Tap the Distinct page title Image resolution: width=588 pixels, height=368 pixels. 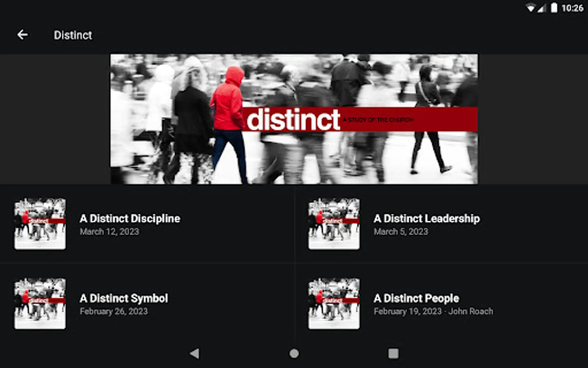[x=73, y=35]
